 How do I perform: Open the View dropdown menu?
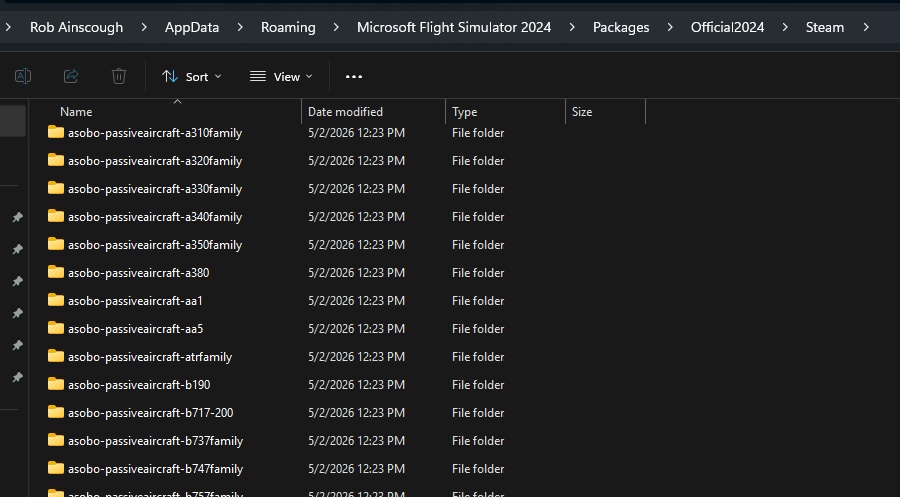pyautogui.click(x=281, y=76)
